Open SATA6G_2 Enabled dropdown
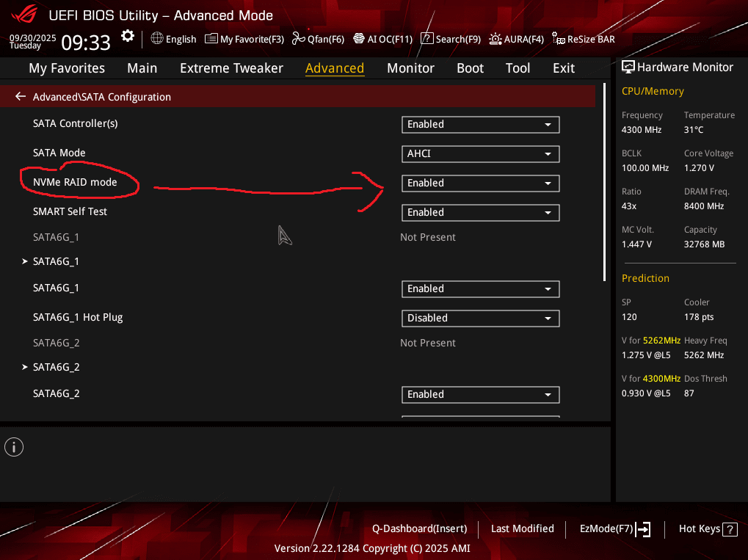Screen dimensions: 748x560 480,394
